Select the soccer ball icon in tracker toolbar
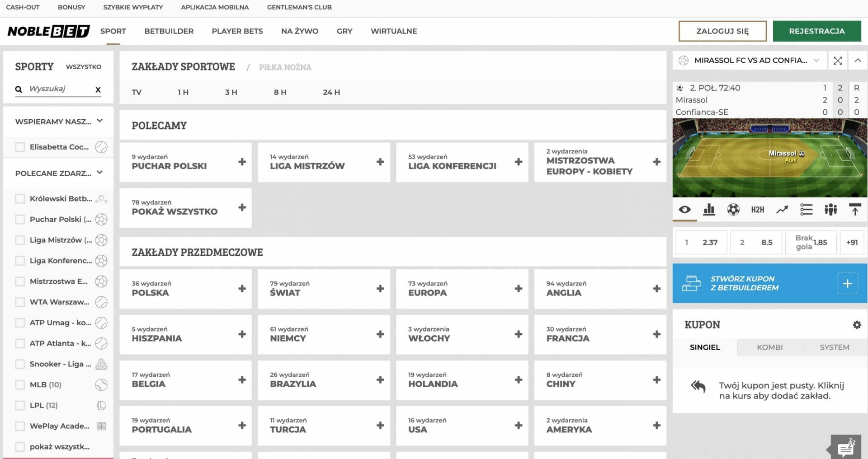The image size is (868, 459). pyautogui.click(x=733, y=210)
